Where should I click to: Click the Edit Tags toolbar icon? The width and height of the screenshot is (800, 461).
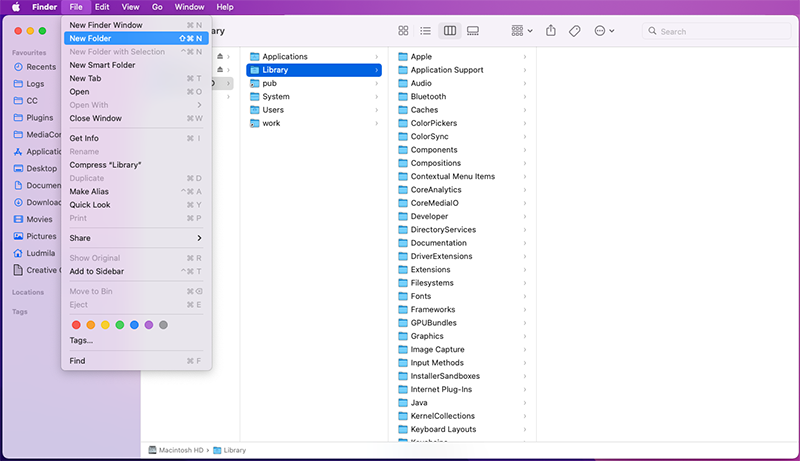pyautogui.click(x=574, y=31)
